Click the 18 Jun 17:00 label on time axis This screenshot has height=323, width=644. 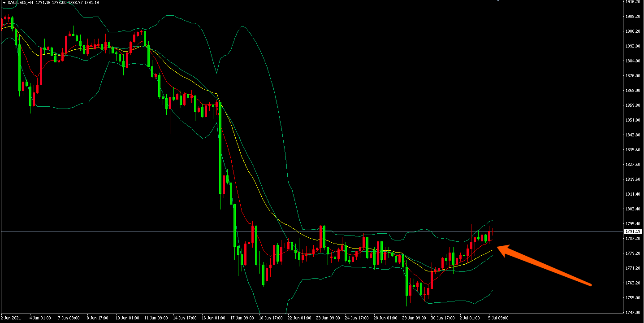click(x=271, y=318)
